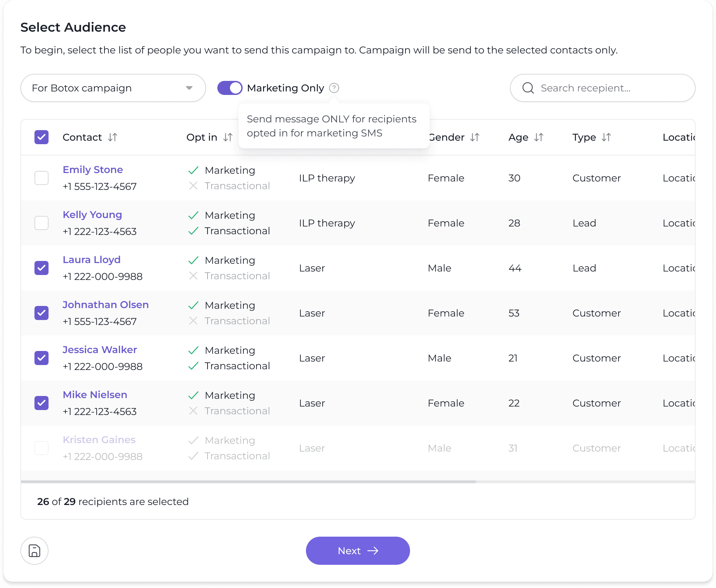
Task: Sort by Age column arrows
Action: (x=538, y=137)
